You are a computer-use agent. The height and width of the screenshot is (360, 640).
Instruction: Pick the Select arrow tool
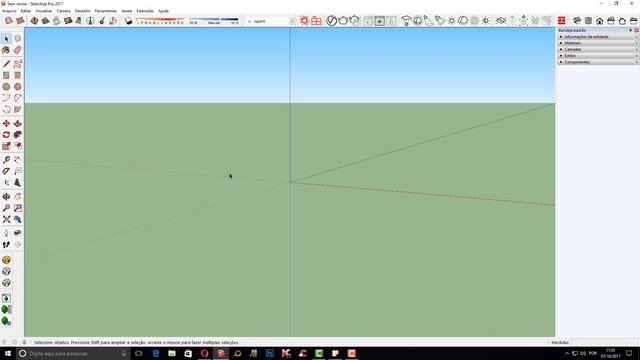[6, 39]
